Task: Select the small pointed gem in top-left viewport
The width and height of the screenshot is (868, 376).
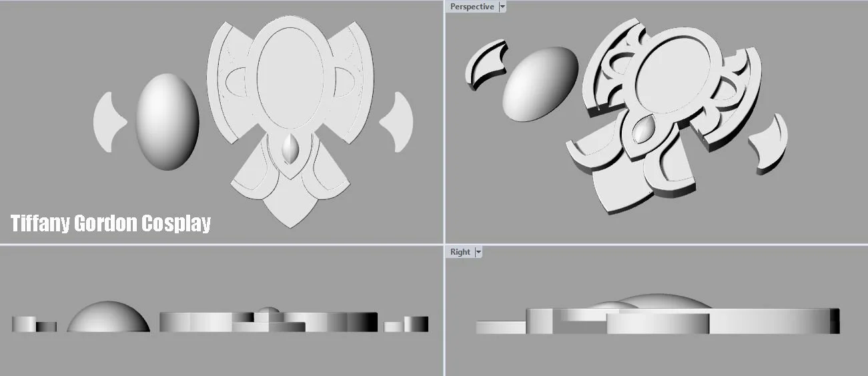Action: pyautogui.click(x=291, y=149)
